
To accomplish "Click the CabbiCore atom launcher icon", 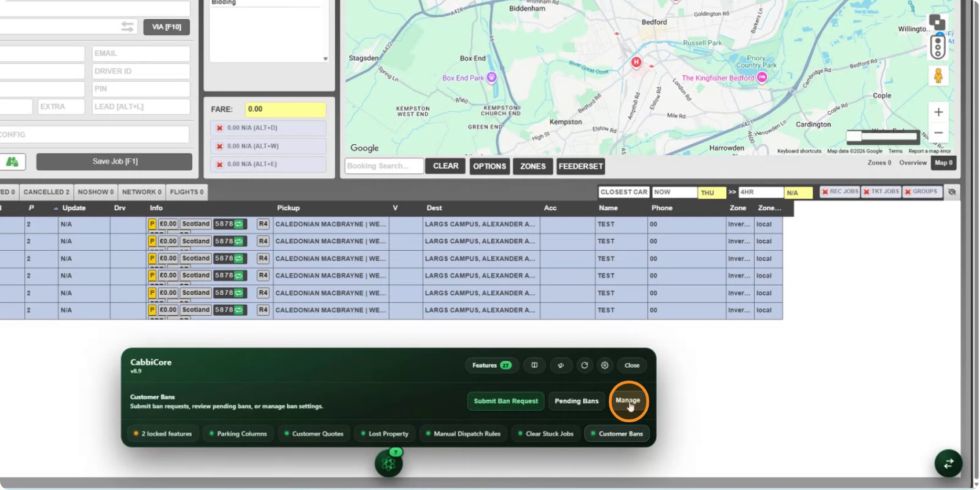I will point(389,463).
